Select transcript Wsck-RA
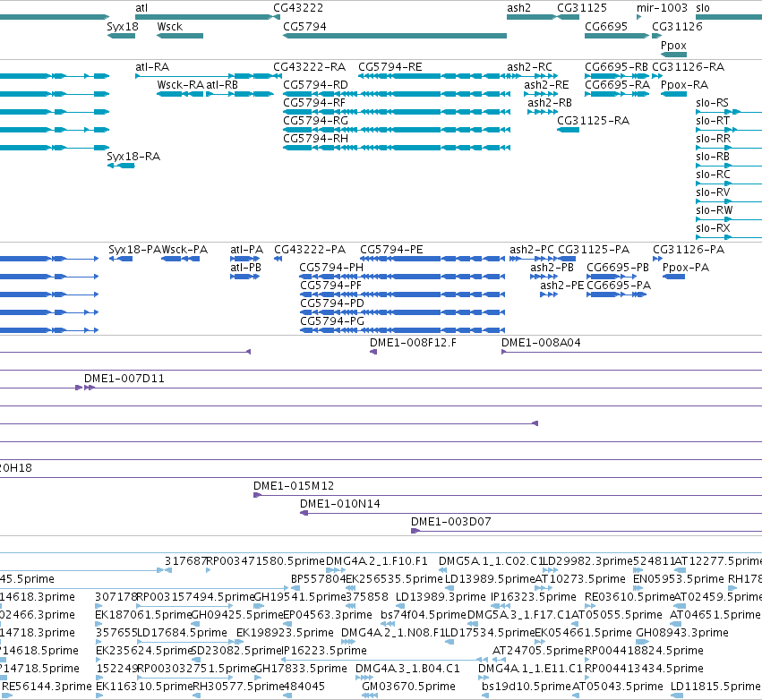Image resolution: width=762 pixels, height=700 pixels. (x=180, y=84)
